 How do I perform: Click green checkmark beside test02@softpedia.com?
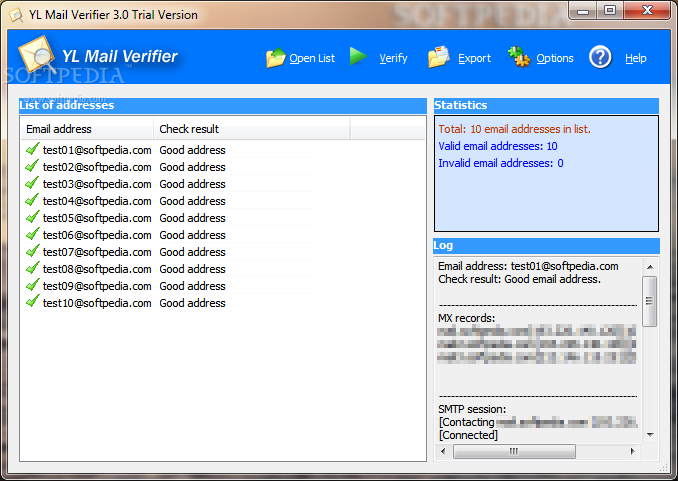32,166
